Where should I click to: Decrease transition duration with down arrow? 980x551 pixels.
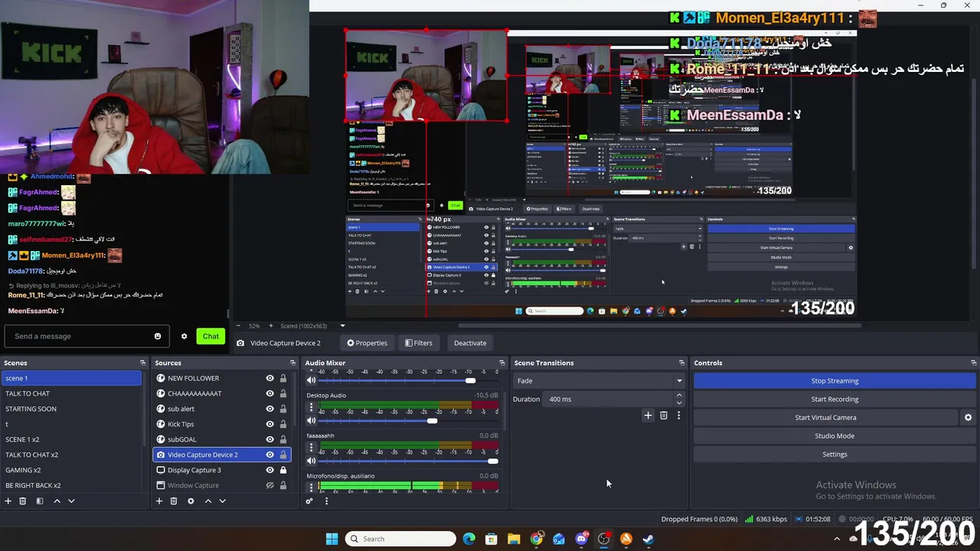click(x=678, y=403)
